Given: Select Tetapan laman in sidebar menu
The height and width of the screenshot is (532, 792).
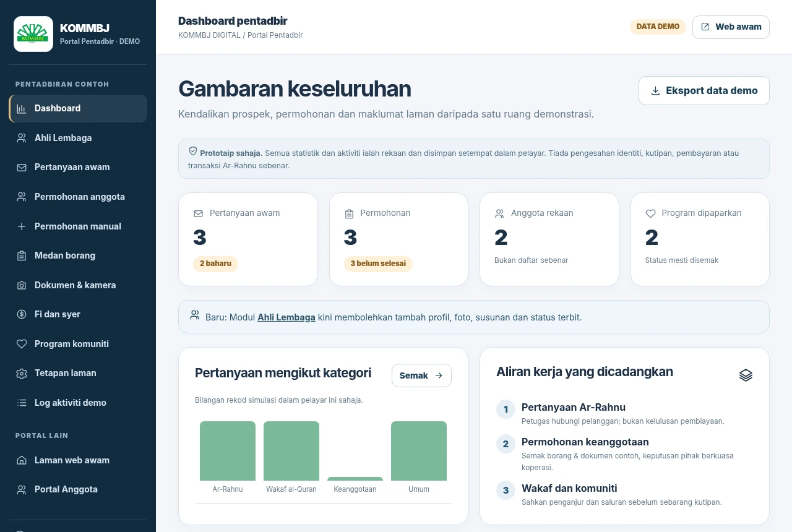Looking at the screenshot, I should (78, 373).
